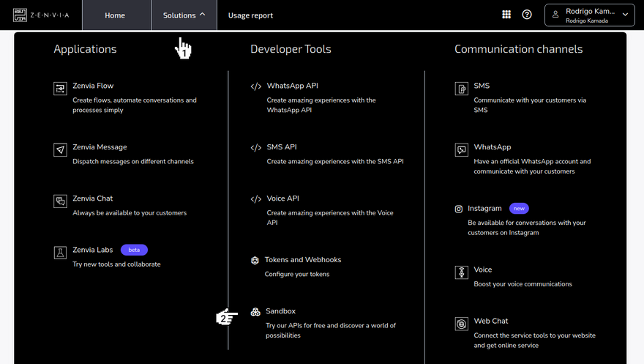The image size is (644, 364).
Task: Open the SMS communication channel
Action: (482, 86)
